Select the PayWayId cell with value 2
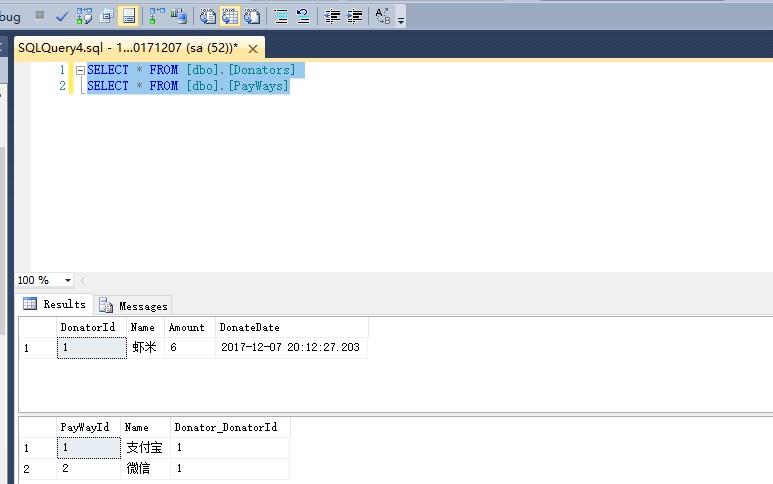 (x=89, y=468)
